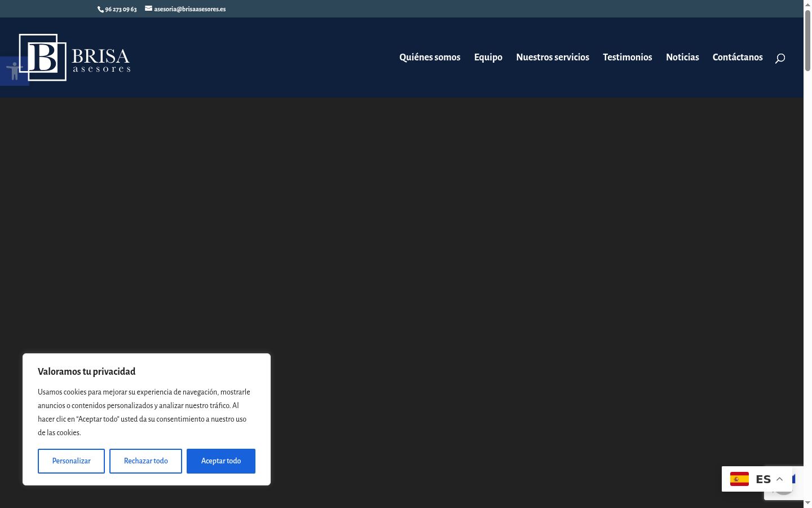This screenshot has height=508, width=812.
Task: Open Nuestros servicios in the navigation
Action: (553, 57)
